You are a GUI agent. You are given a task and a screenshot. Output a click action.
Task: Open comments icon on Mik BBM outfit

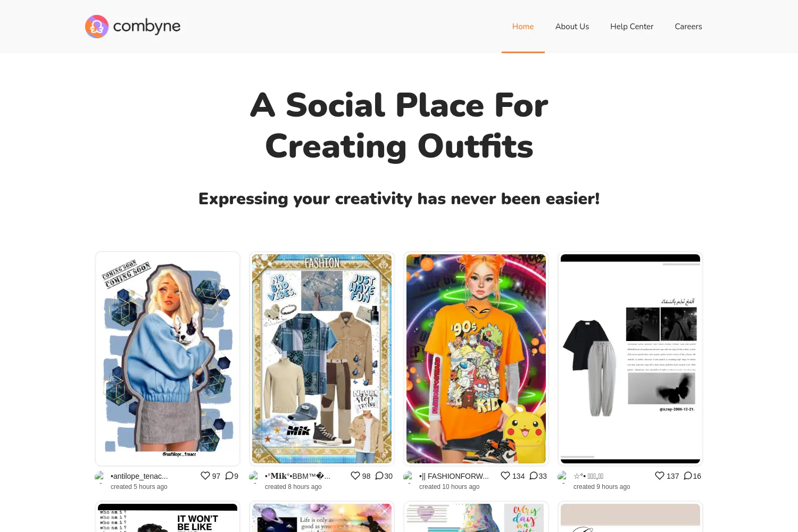[379, 476]
